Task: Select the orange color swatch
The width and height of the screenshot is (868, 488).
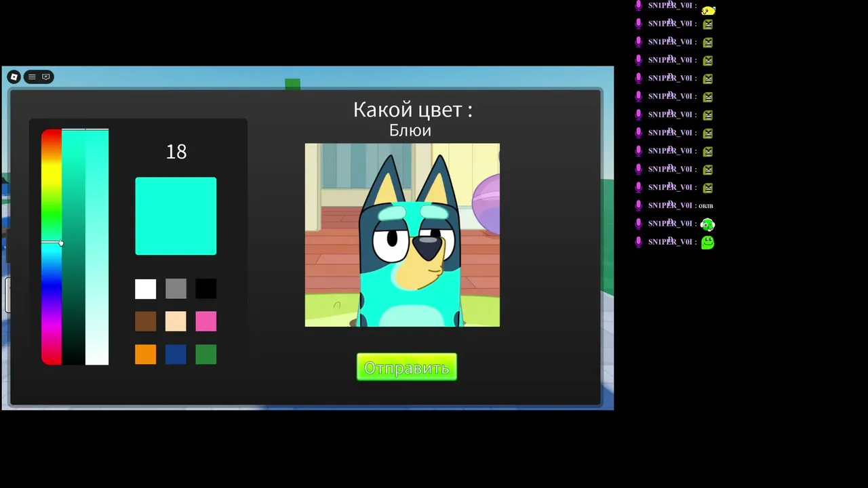Action: [145, 354]
